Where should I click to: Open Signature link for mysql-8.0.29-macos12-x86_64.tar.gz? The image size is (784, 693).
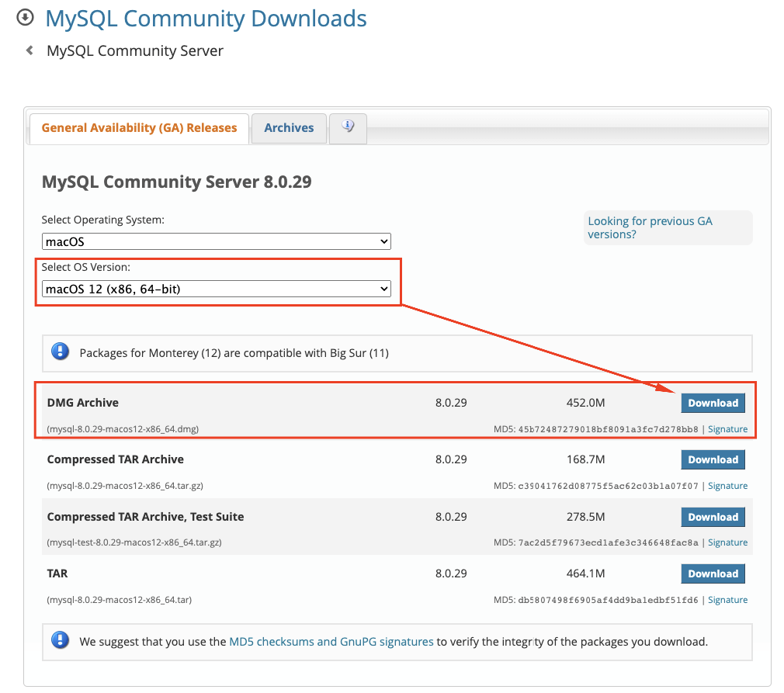pos(727,486)
